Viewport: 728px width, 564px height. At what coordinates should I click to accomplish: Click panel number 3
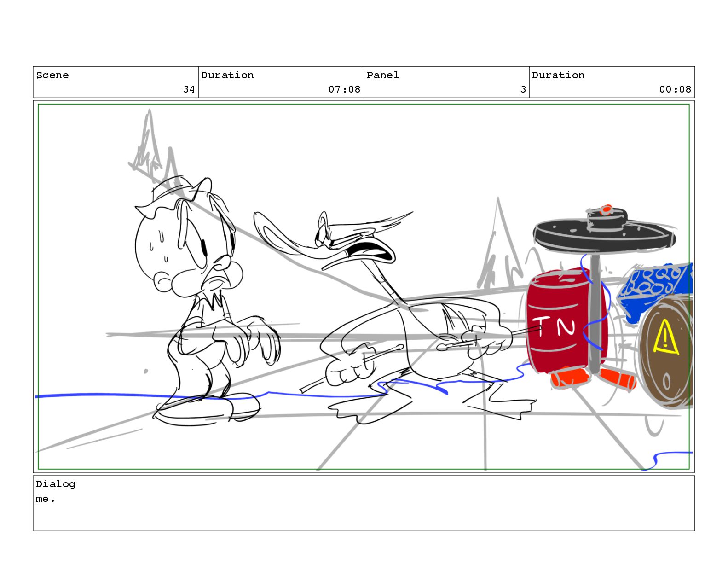(523, 89)
